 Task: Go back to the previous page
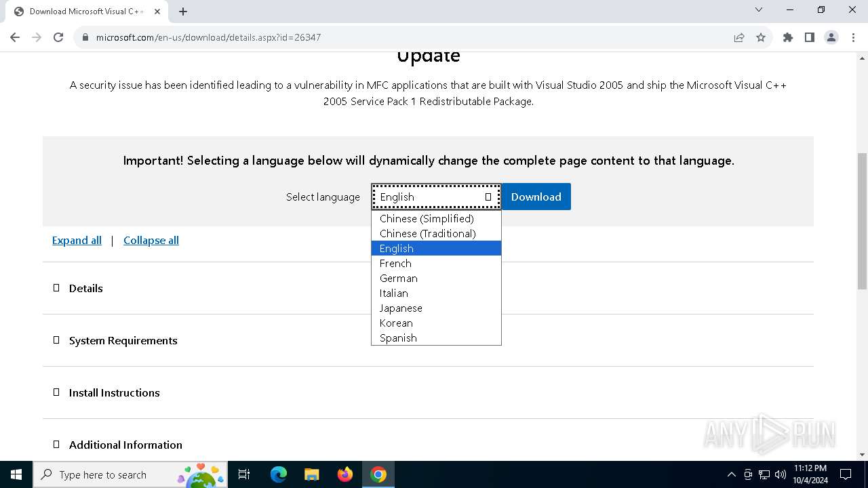15,37
